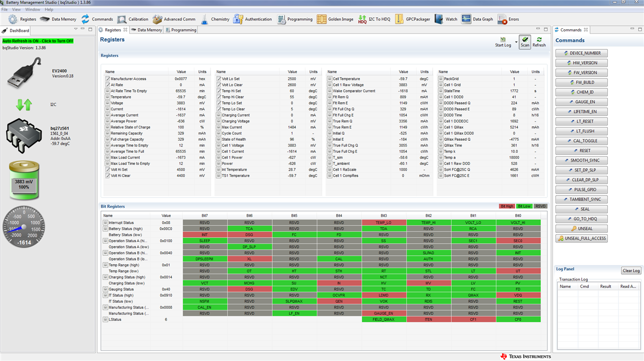The height and width of the screenshot is (361, 644).
Task: Open the View menu
Action: pos(16,9)
